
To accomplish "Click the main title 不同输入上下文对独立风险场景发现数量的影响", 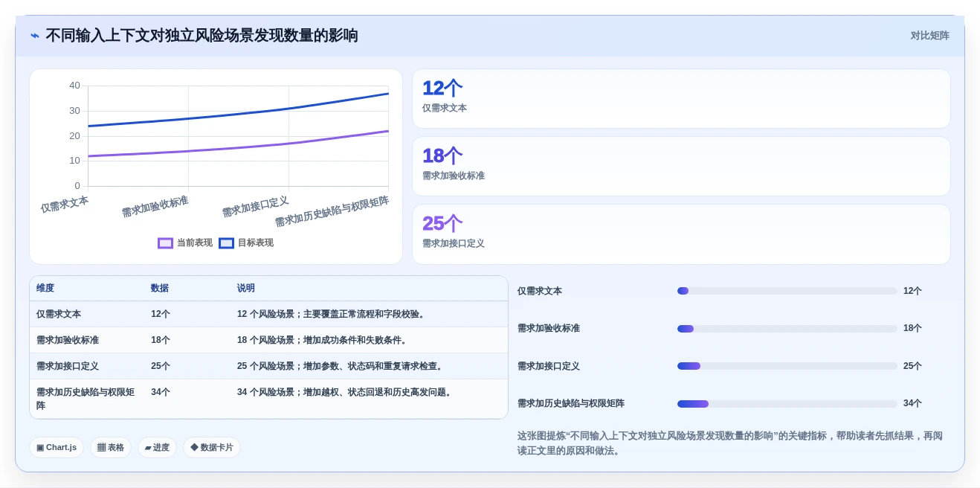I will pyautogui.click(x=202, y=36).
